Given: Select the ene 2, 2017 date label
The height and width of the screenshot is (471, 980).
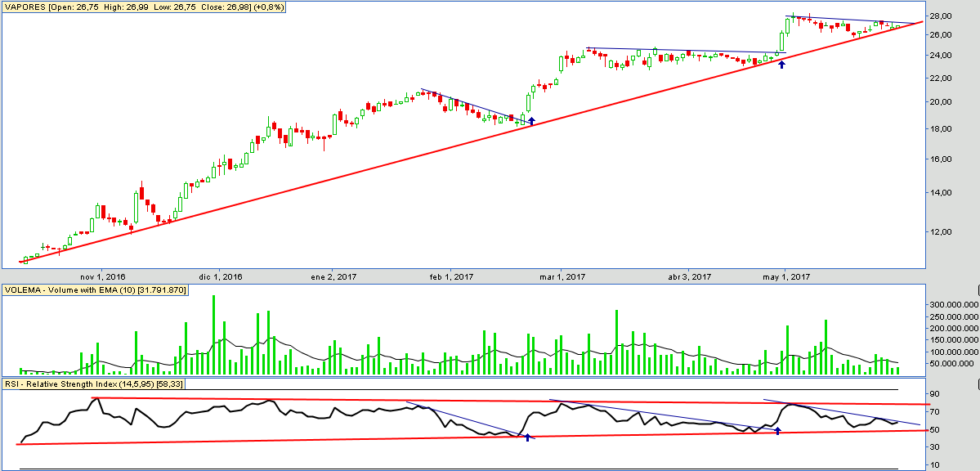Looking at the screenshot, I should pos(333,276).
